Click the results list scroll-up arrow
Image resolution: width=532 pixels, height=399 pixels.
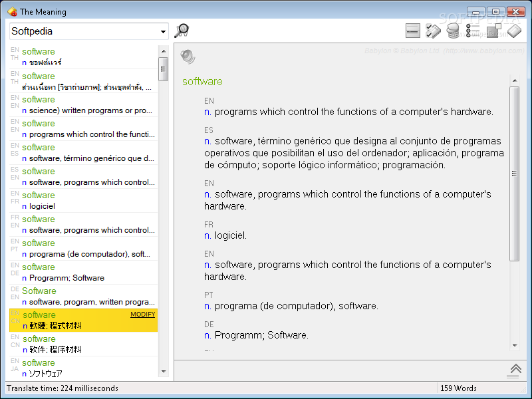point(164,51)
